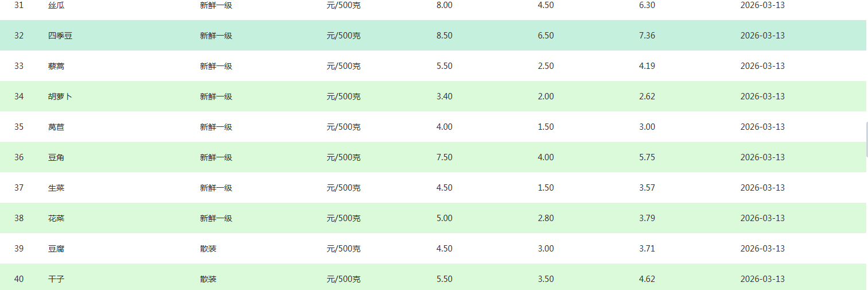Click the date cell in 胡萝卜 row
Image resolution: width=868 pixels, height=290 pixels.
(762, 96)
